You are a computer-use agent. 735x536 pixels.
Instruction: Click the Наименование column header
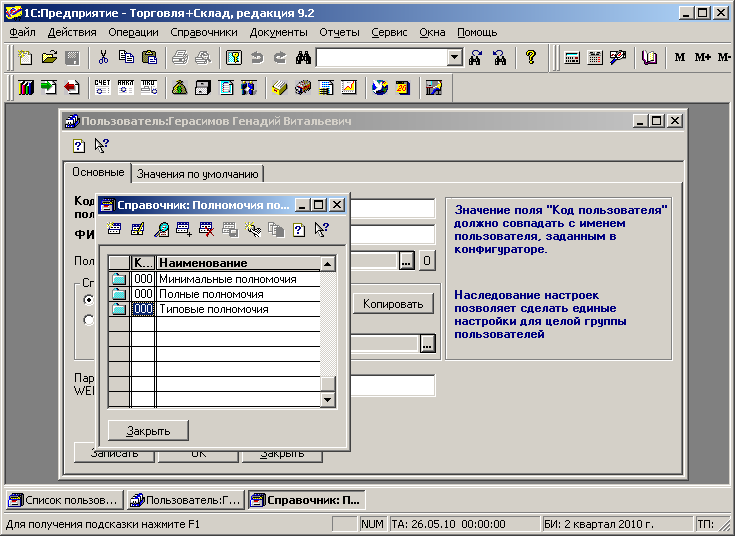[x=238, y=263]
